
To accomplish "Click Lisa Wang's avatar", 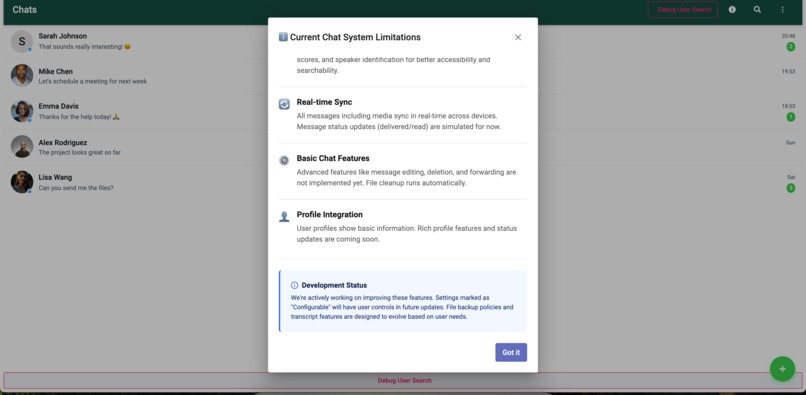I will pyautogui.click(x=22, y=182).
